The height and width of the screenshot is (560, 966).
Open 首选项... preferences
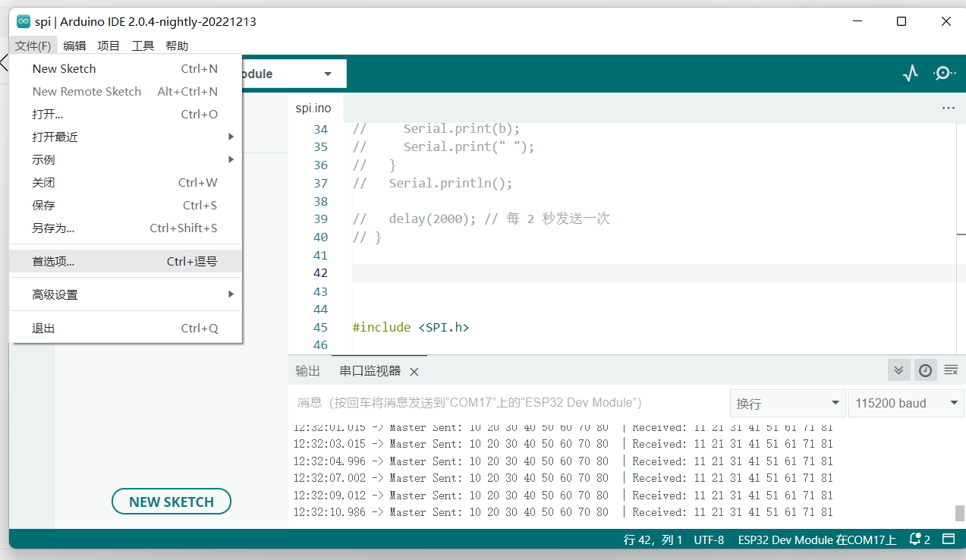pyautogui.click(x=125, y=261)
